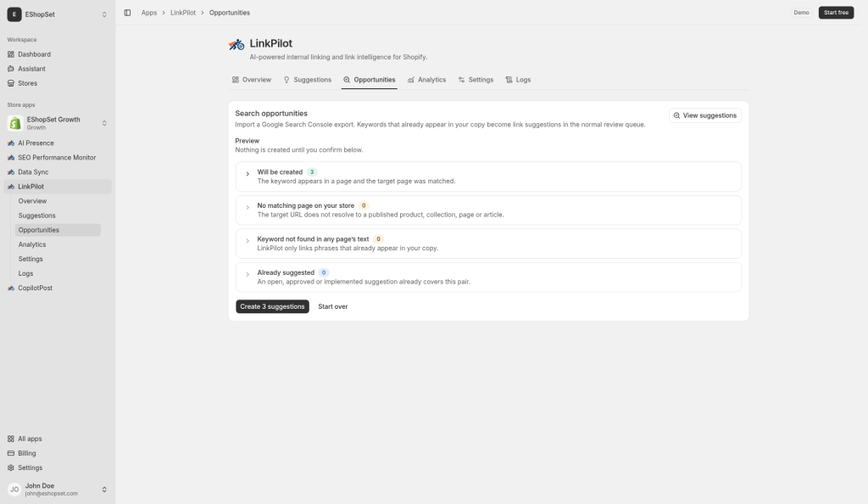Expand No matching page on your store
The width and height of the screenshot is (868, 504).
coord(488,210)
